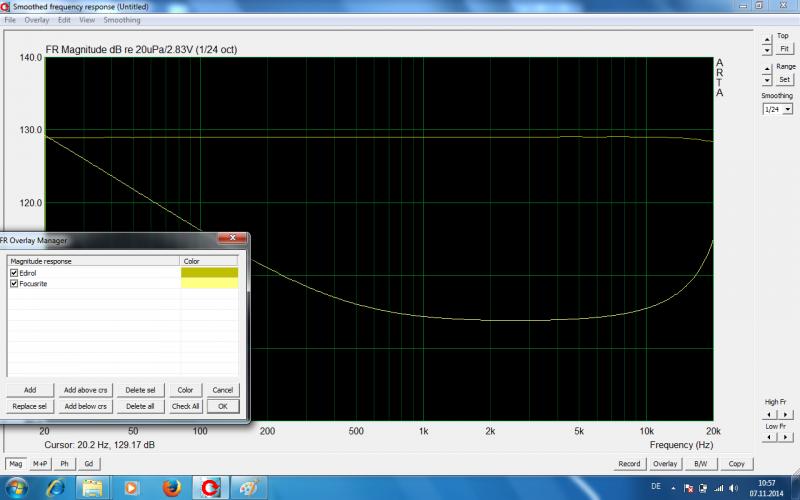
Task: Open the Windows Explorer folder icon
Action: (x=93, y=487)
